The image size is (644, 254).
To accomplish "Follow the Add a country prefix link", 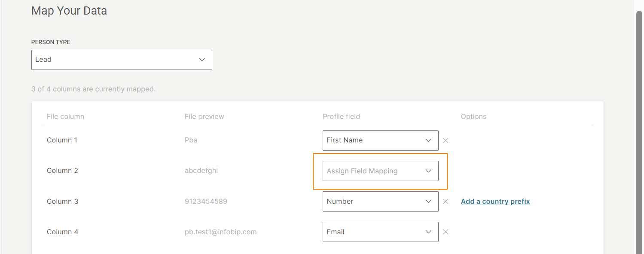I will pyautogui.click(x=495, y=202).
